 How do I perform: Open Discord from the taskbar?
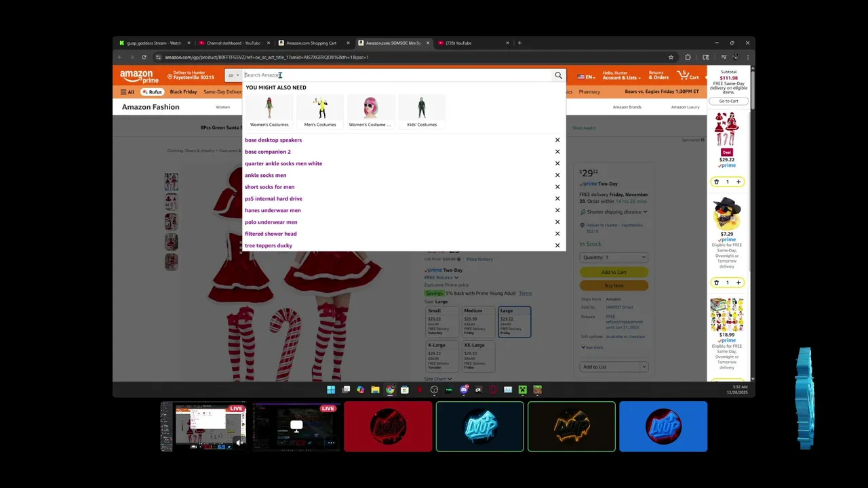click(464, 390)
